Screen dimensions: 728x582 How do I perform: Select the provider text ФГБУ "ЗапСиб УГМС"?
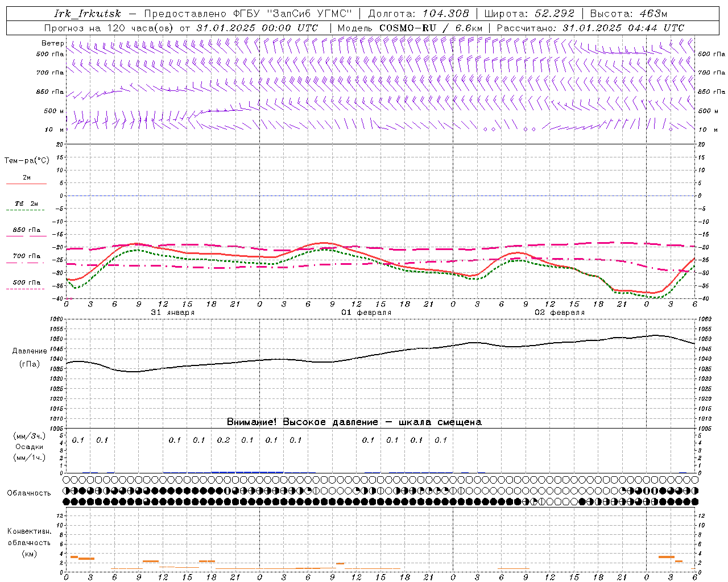tap(292, 14)
